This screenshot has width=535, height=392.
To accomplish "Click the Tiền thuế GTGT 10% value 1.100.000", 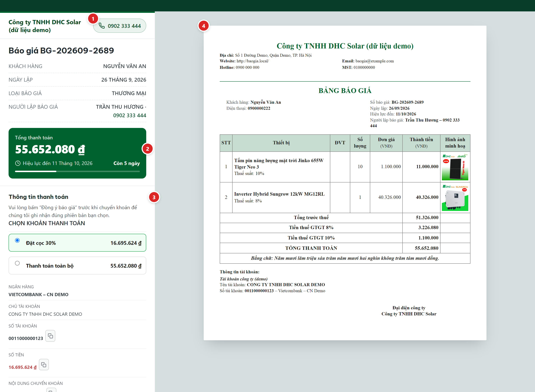I will pyautogui.click(x=428, y=238).
